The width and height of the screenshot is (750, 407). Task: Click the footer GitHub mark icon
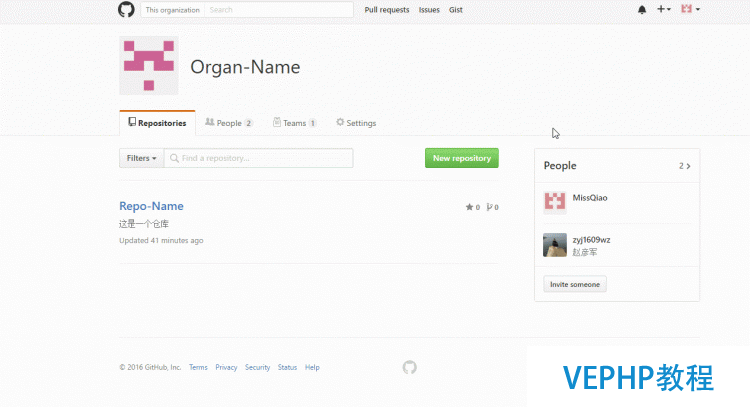[x=409, y=367]
